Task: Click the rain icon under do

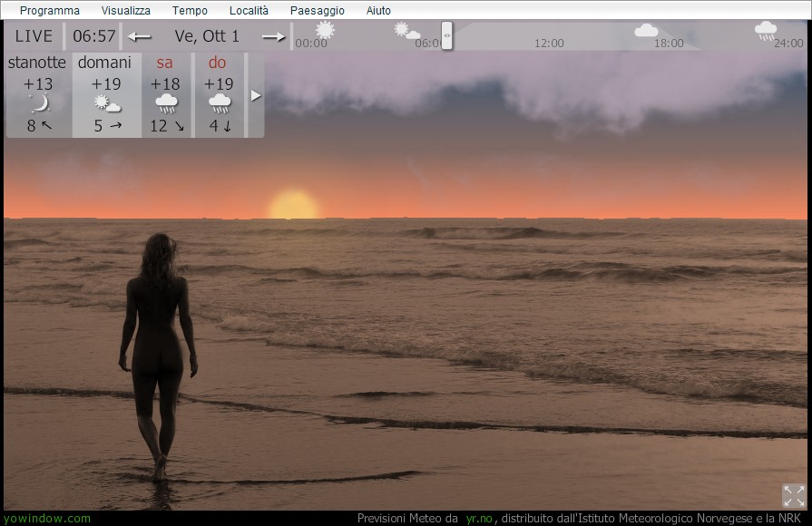Action: click(x=220, y=104)
